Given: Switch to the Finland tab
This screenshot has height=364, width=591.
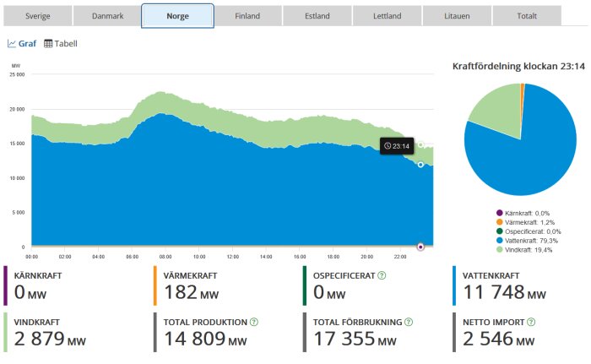Looking at the screenshot, I should [x=247, y=16].
